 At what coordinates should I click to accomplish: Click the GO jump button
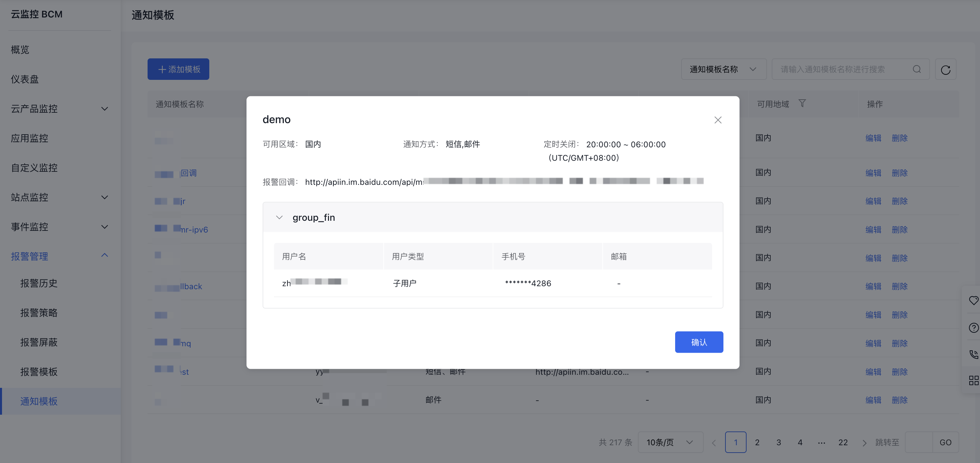945,443
